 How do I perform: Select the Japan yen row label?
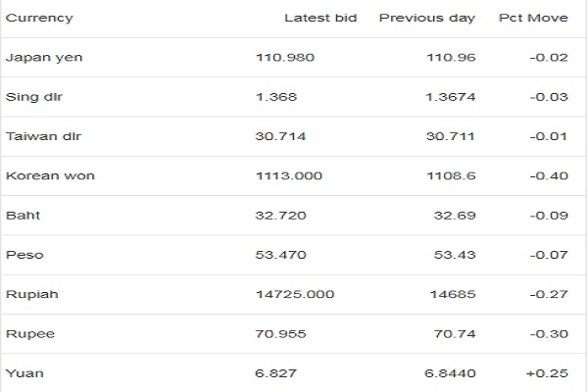pos(44,58)
